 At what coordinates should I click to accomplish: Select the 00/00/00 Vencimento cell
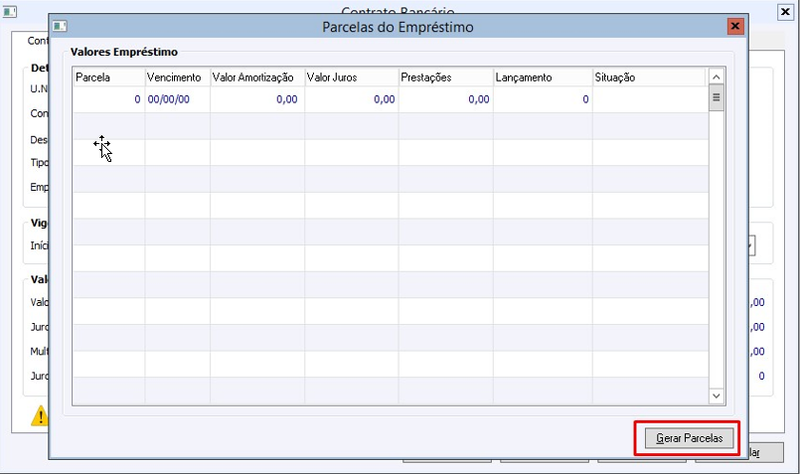pos(178,99)
